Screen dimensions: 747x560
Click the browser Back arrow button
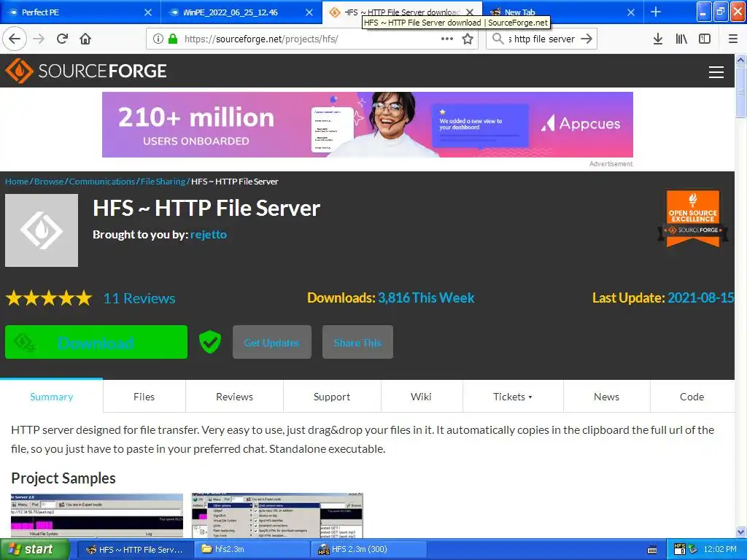(x=15, y=39)
